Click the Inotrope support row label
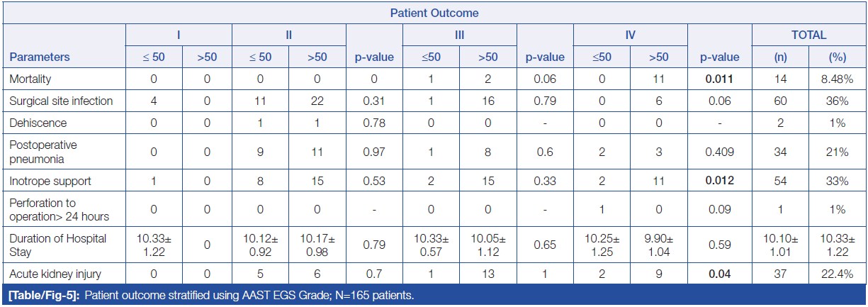Image resolution: width=868 pixels, height=307 pixels. coord(50,181)
